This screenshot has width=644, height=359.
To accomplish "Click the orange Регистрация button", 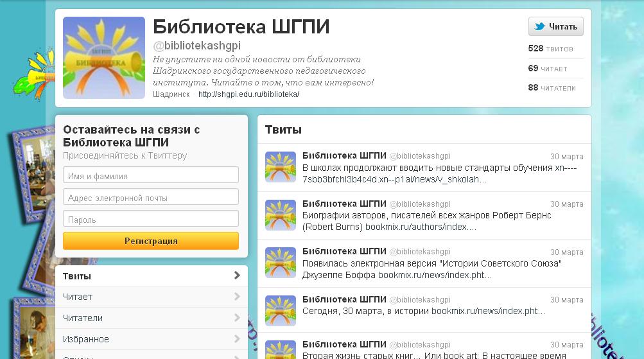I will (151, 241).
